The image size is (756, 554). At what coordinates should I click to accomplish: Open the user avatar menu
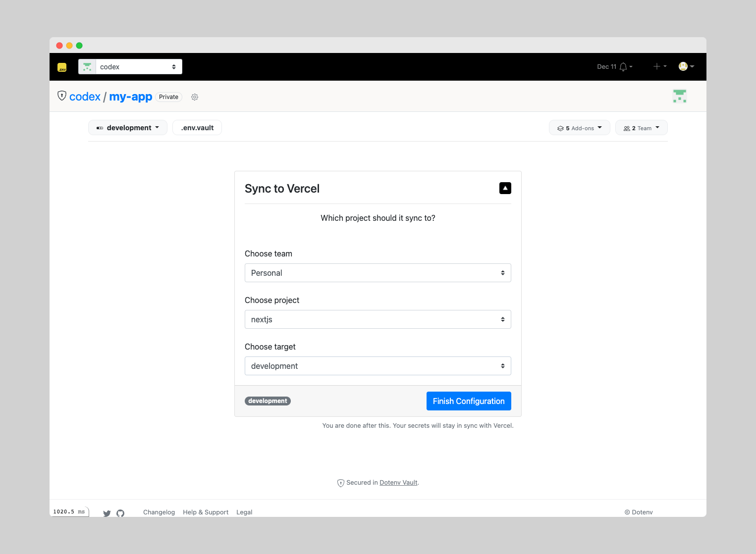pos(686,66)
